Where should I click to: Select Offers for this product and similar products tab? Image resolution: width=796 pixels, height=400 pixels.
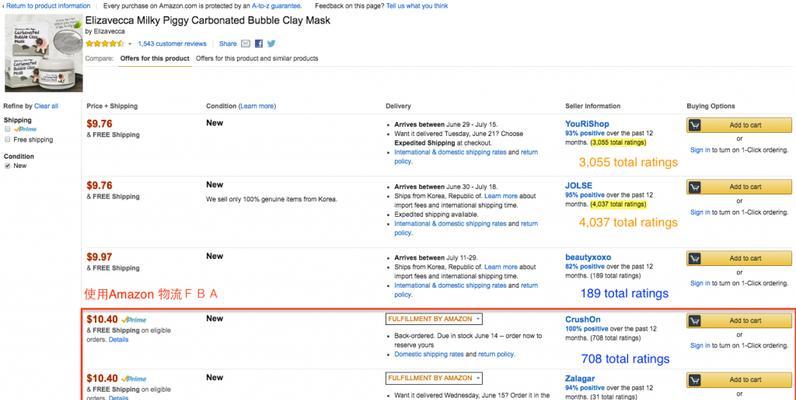point(257,58)
